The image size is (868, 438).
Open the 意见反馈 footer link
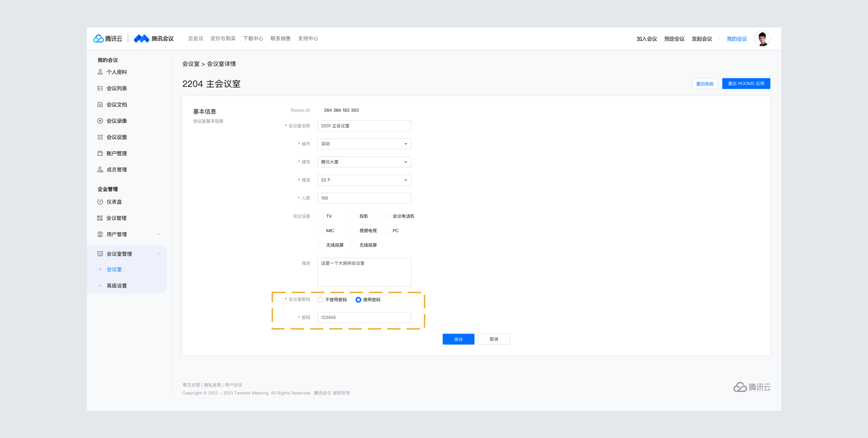click(191, 385)
